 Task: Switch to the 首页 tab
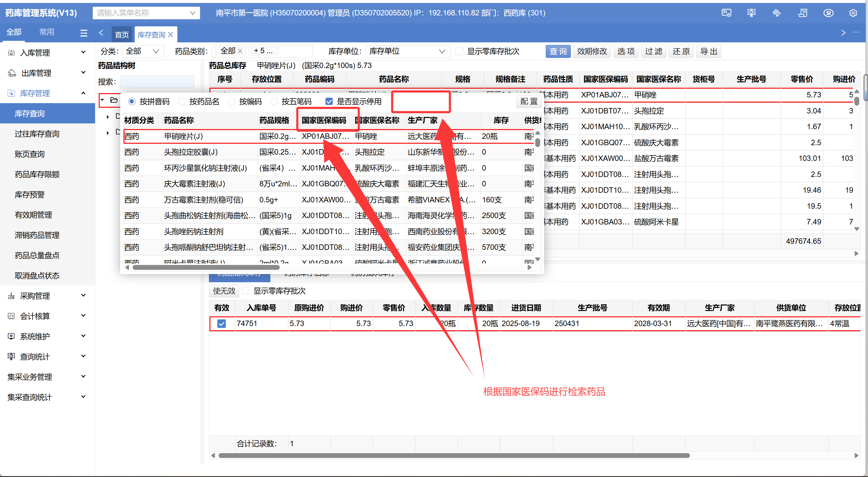point(122,34)
